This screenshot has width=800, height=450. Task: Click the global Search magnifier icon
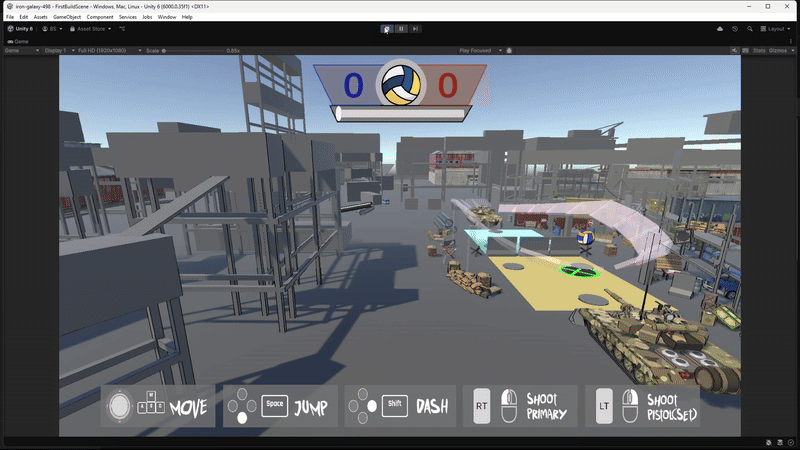[749, 29]
